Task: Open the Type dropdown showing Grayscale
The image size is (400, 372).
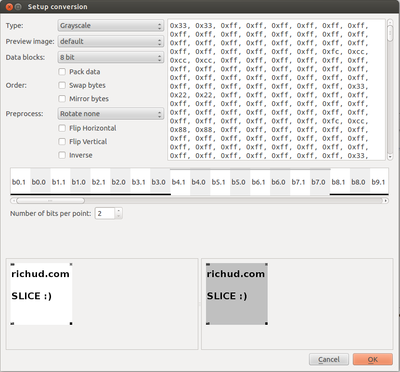Action: tap(111, 26)
